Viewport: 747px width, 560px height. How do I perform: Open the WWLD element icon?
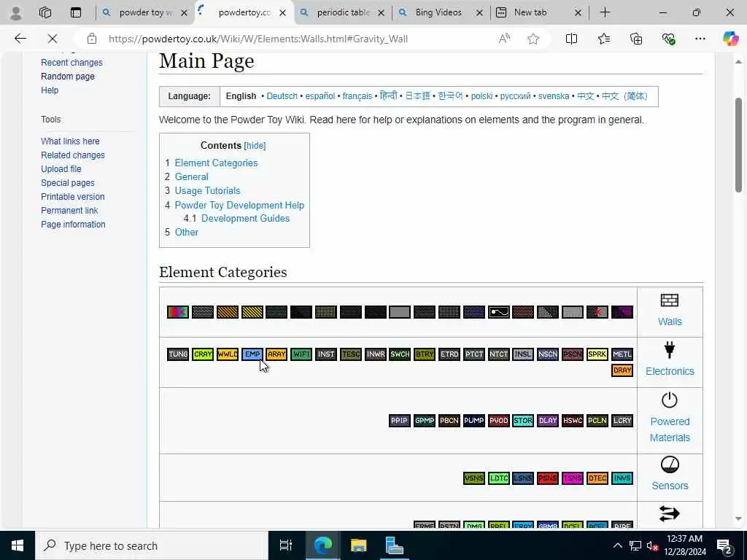(228, 354)
